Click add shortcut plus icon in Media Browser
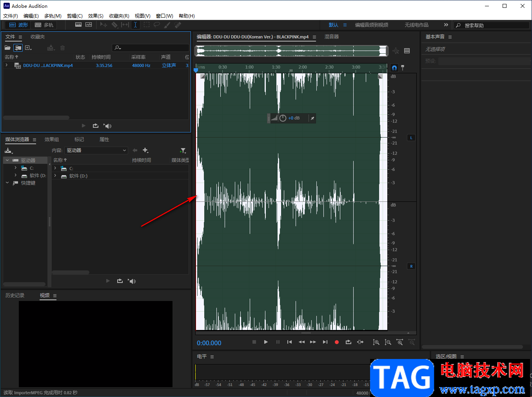532x397 pixels. (145, 150)
